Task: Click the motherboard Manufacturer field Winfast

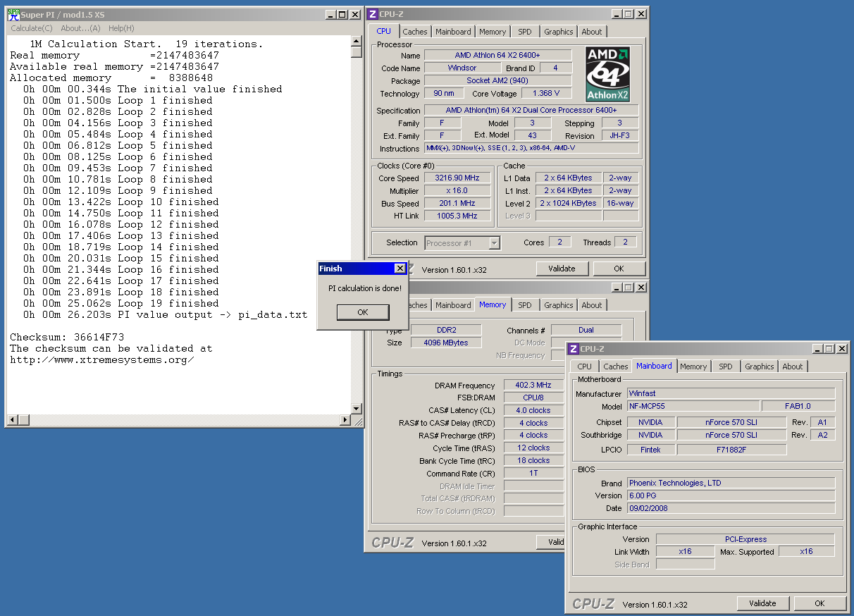Action: (x=731, y=393)
